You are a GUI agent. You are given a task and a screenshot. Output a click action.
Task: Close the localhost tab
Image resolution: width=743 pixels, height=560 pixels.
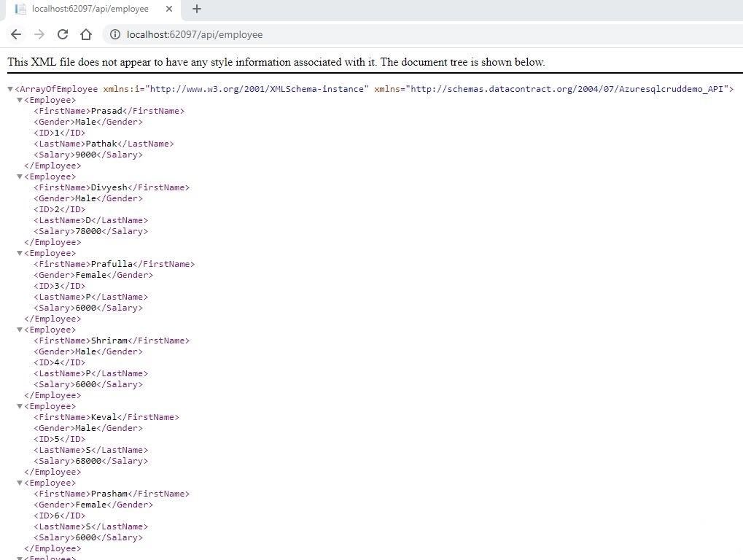point(170,9)
